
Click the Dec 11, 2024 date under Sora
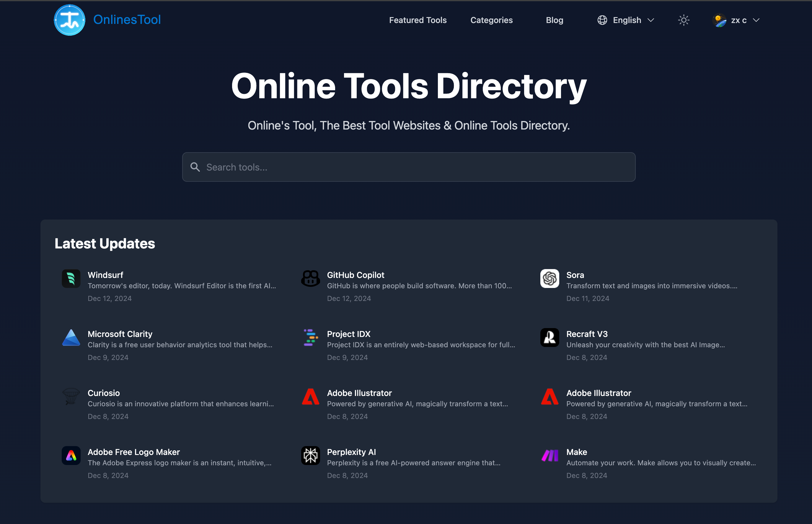(x=588, y=298)
